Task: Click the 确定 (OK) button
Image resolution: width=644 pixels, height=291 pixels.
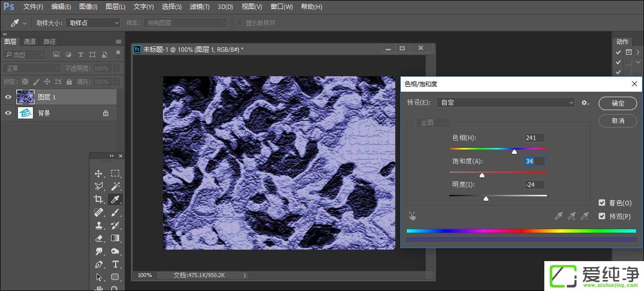Action: coord(618,103)
